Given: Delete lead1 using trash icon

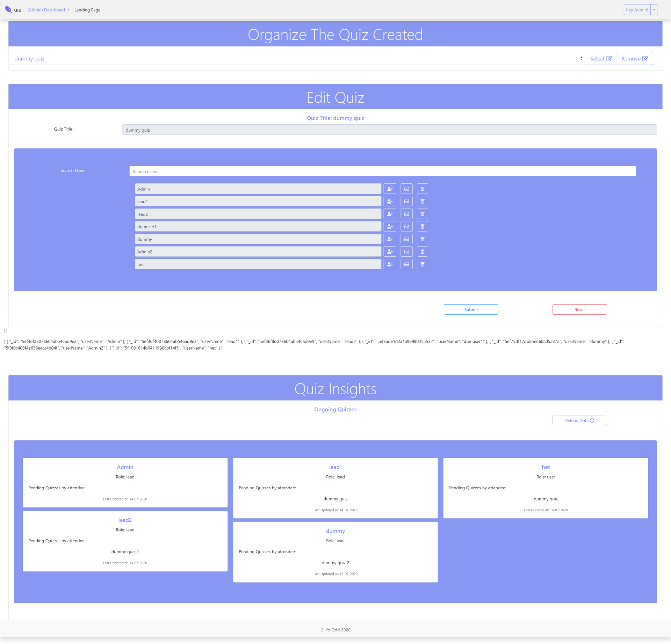Looking at the screenshot, I should pyautogui.click(x=422, y=202).
